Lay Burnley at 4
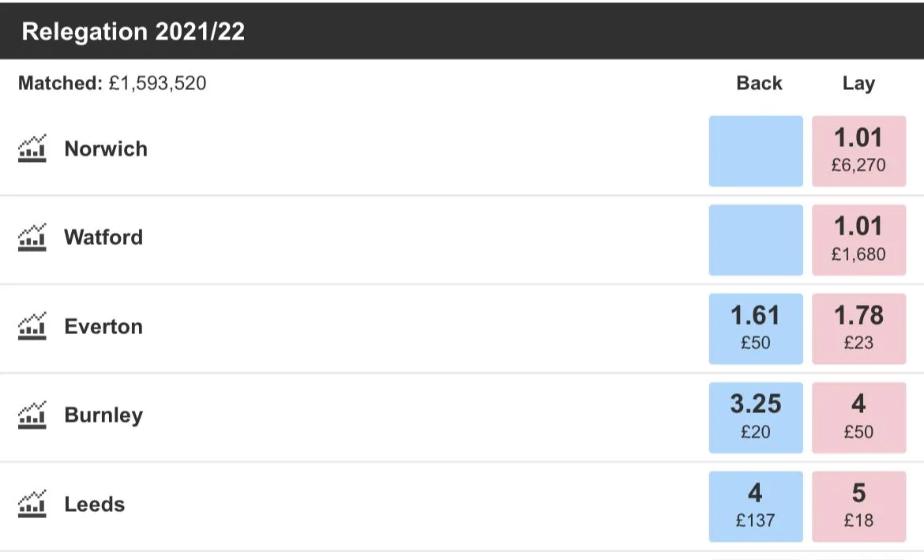The width and height of the screenshot is (924, 560). tap(858, 417)
